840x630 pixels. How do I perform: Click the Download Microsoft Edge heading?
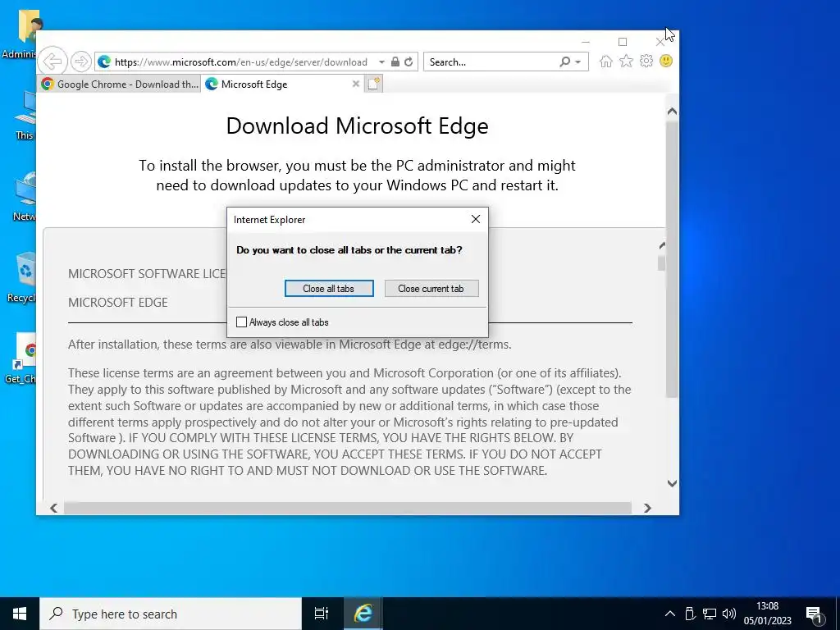tap(358, 126)
